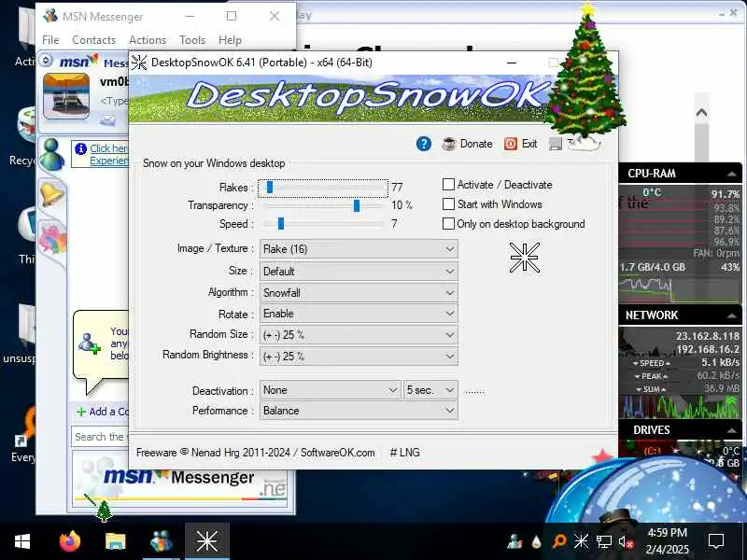
Task: Click the orange magnifier Everything tray icon
Action: click(x=559, y=541)
